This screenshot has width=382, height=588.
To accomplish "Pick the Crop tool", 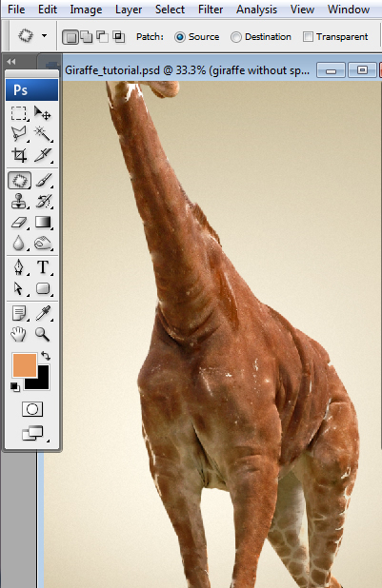I will pyautogui.click(x=19, y=155).
